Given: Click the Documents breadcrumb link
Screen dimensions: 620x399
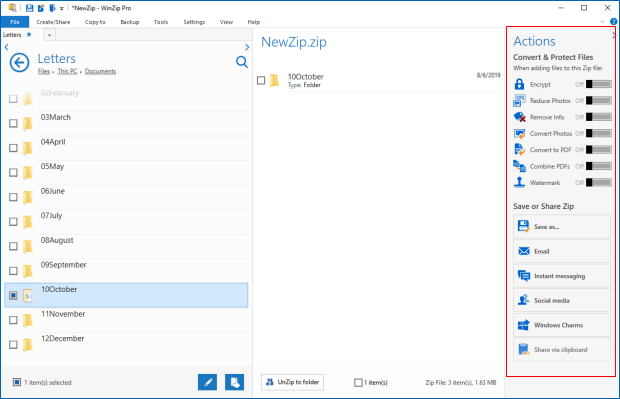Looking at the screenshot, I should 100,71.
